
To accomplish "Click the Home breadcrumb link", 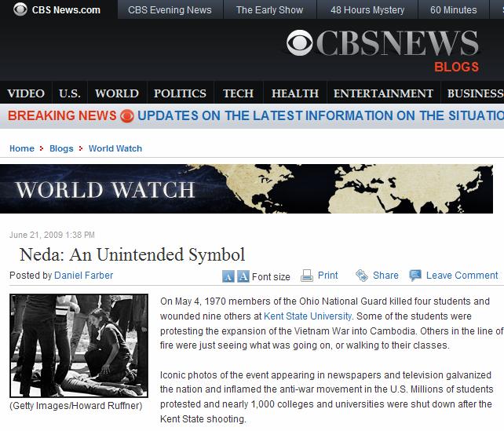I will coord(22,148).
